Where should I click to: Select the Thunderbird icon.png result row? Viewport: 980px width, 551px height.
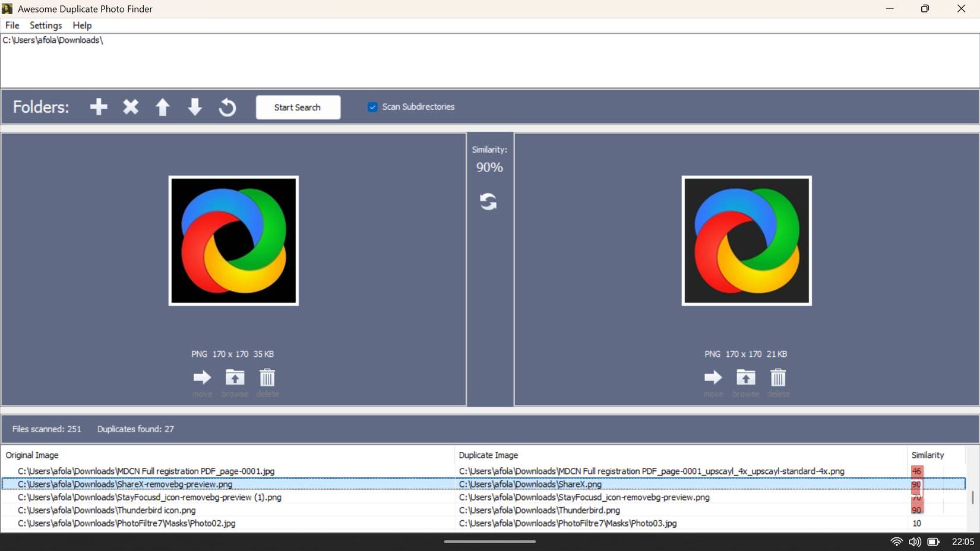click(107, 510)
